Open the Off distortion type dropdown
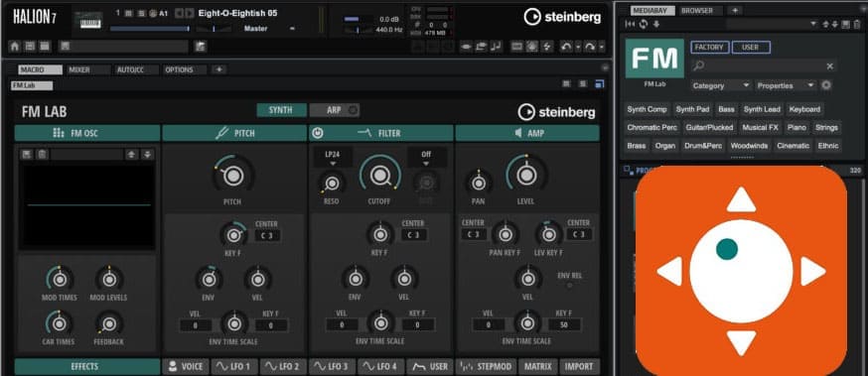868x376 pixels. pyautogui.click(x=426, y=157)
